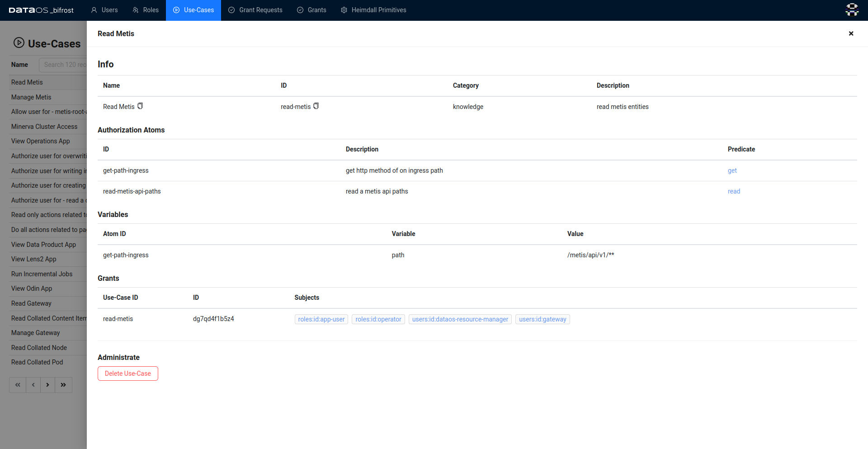Open the Grants tab
Image resolution: width=868 pixels, height=449 pixels.
(311, 10)
